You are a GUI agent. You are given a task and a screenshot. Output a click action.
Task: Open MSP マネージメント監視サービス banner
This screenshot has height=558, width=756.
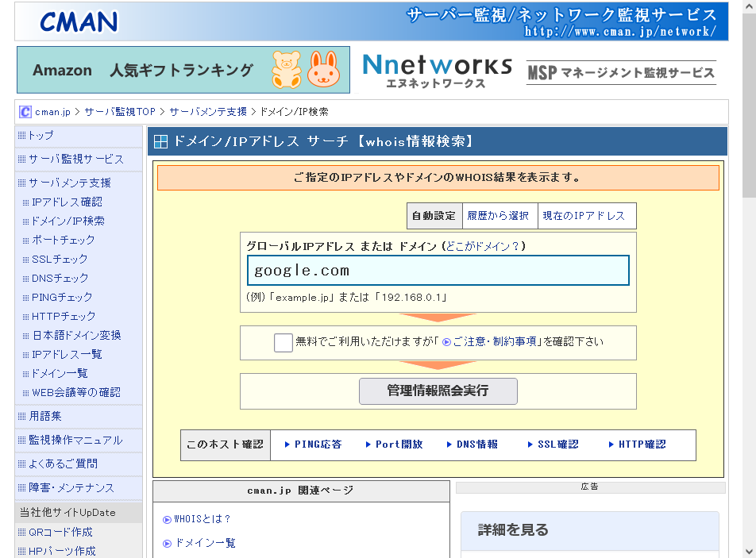[621, 73]
